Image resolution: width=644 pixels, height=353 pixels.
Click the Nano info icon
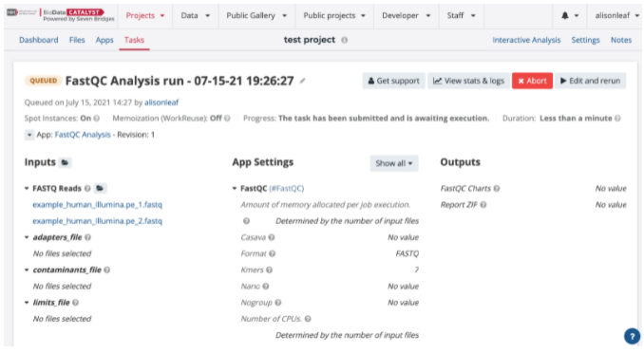266,286
